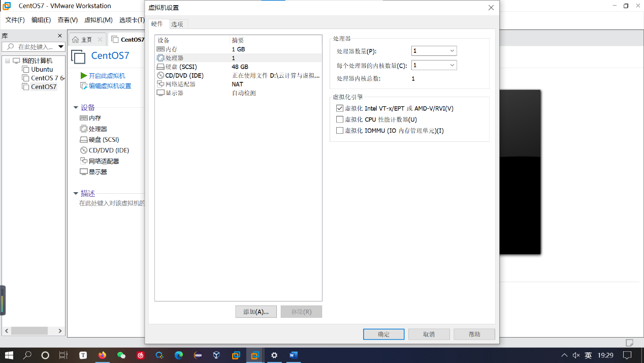The image size is (644, 363).
Task: Click the 确定 button
Action: 384,334
